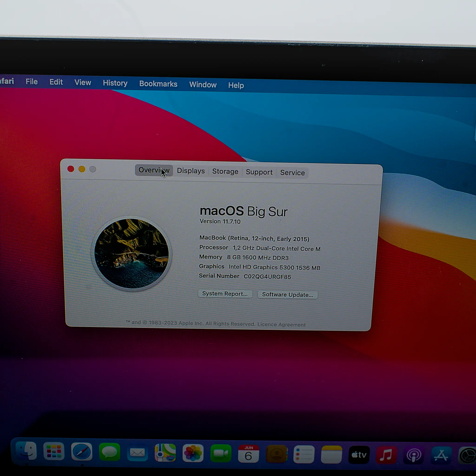
Task: Open the View menu
Action: 83,83
